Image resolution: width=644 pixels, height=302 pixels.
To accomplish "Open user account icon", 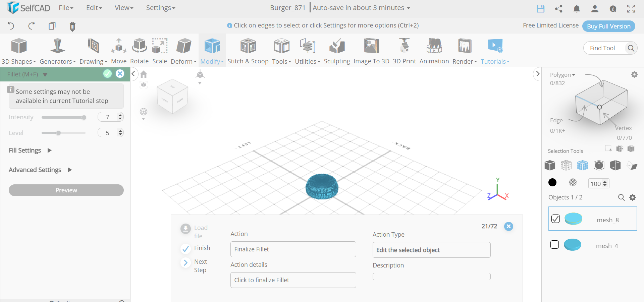I will pyautogui.click(x=595, y=9).
